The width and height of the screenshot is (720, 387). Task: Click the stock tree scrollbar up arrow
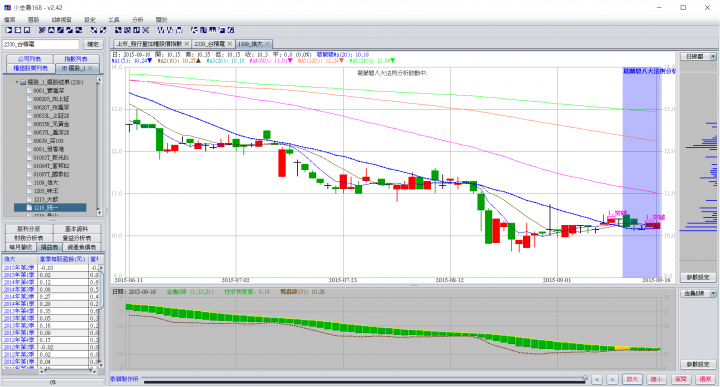pyautogui.click(x=99, y=80)
